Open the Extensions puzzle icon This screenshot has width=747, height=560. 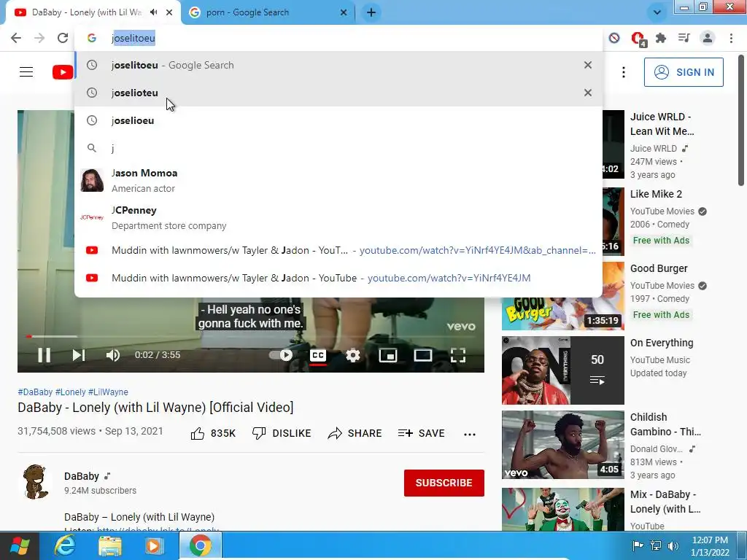[x=661, y=38]
